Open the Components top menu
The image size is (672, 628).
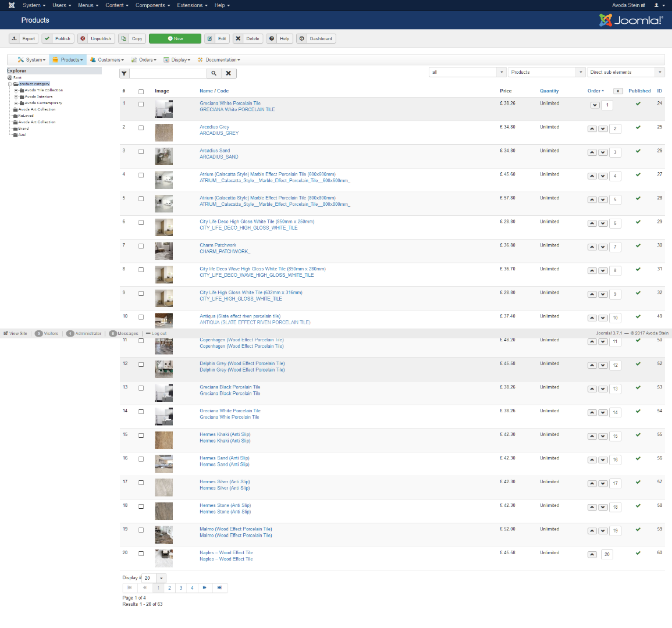click(x=152, y=5)
